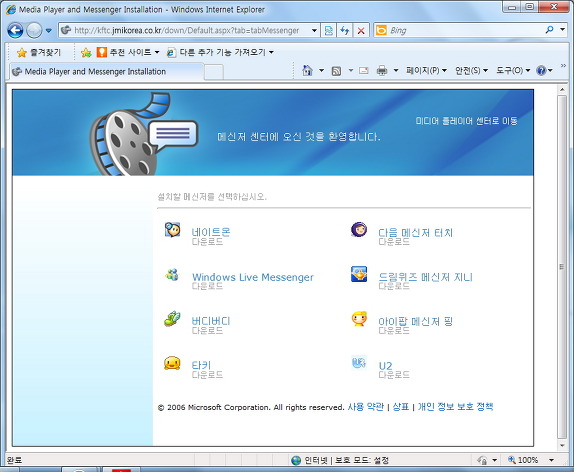The image size is (574, 472).
Task: Go back with the browser Back arrow
Action: [x=15, y=30]
